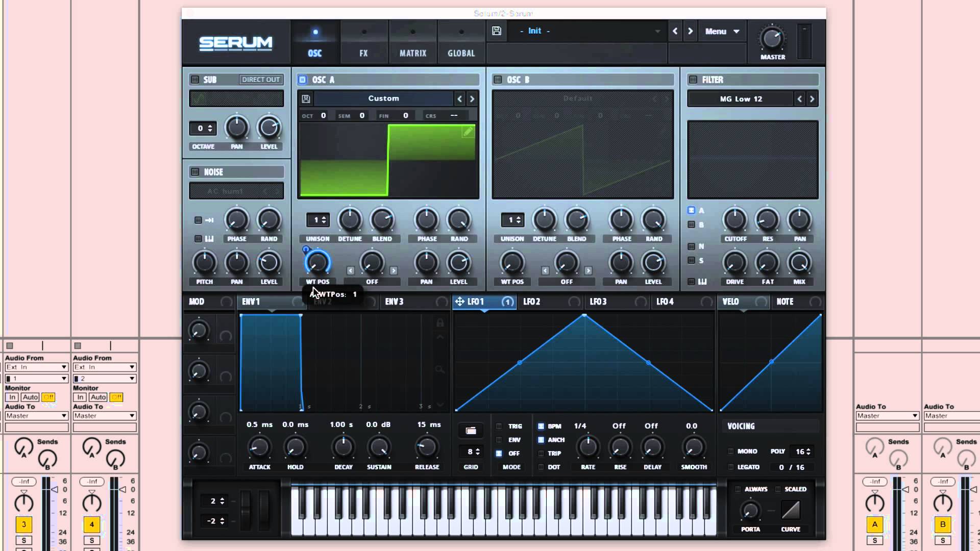Click return track B activator button
980x551 pixels.
point(943,524)
